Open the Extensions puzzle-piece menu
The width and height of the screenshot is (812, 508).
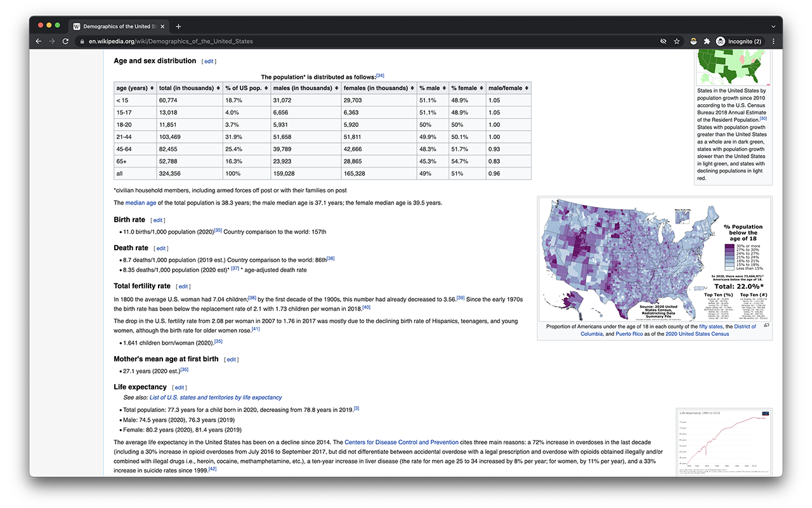(707, 41)
